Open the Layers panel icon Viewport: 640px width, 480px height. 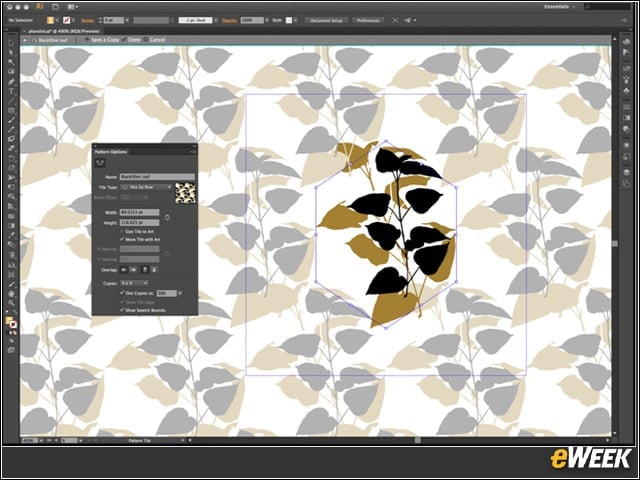(627, 173)
